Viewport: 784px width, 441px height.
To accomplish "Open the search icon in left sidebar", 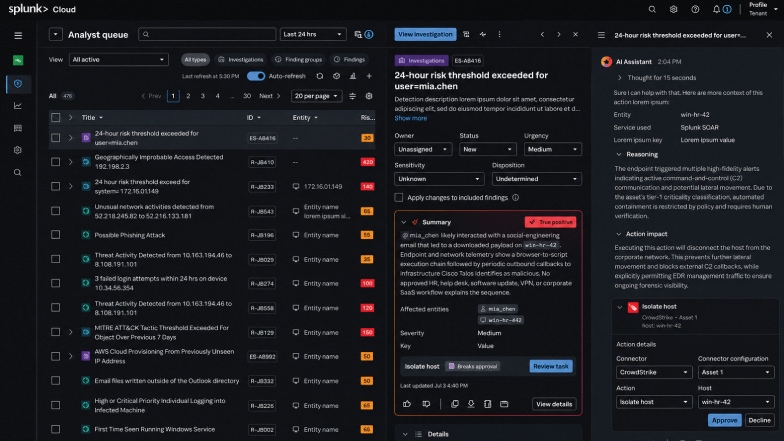I will click(x=18, y=172).
